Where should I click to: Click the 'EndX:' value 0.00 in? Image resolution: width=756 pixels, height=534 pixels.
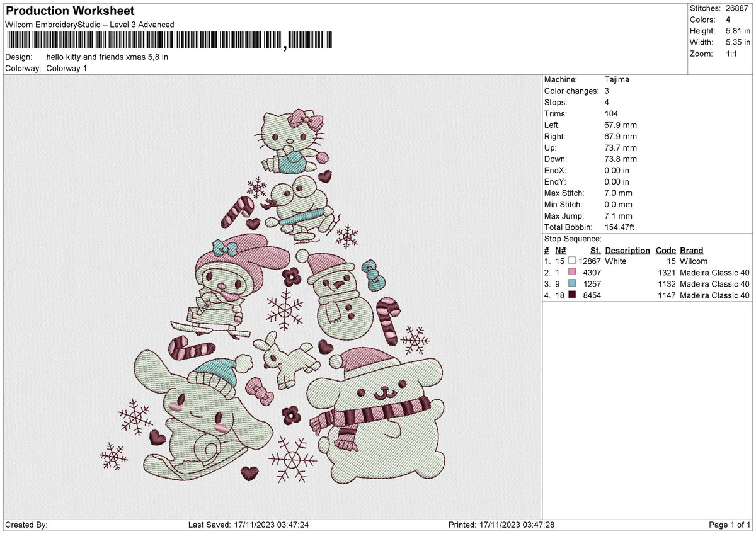617,170
